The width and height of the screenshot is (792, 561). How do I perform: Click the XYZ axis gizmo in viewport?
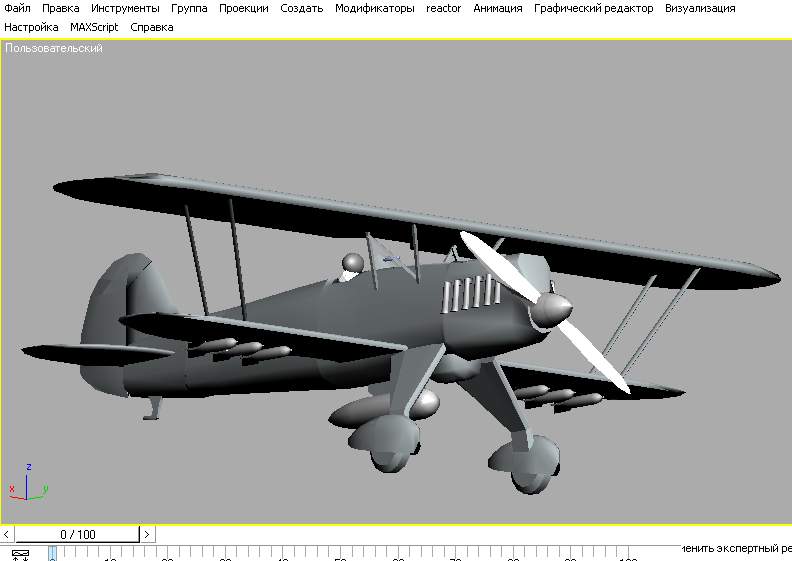[x=28, y=483]
